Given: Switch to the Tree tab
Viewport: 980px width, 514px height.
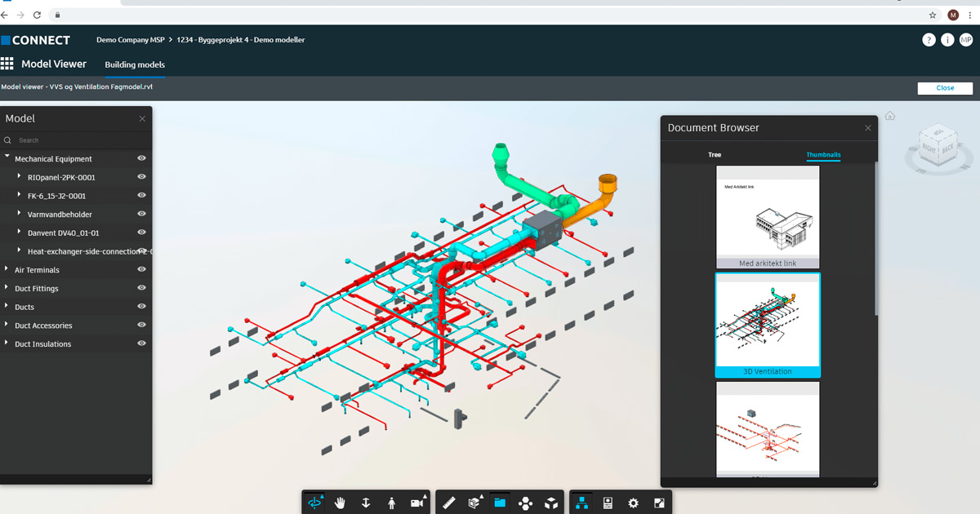Looking at the screenshot, I should click(x=715, y=154).
